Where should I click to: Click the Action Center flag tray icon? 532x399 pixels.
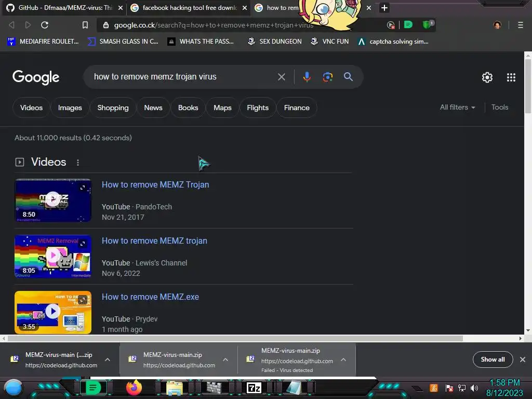449,388
